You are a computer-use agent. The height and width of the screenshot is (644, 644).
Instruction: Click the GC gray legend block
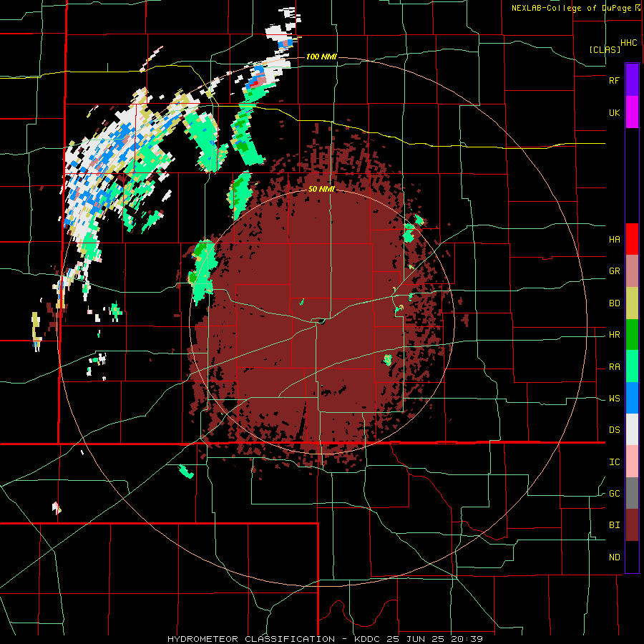(632, 493)
